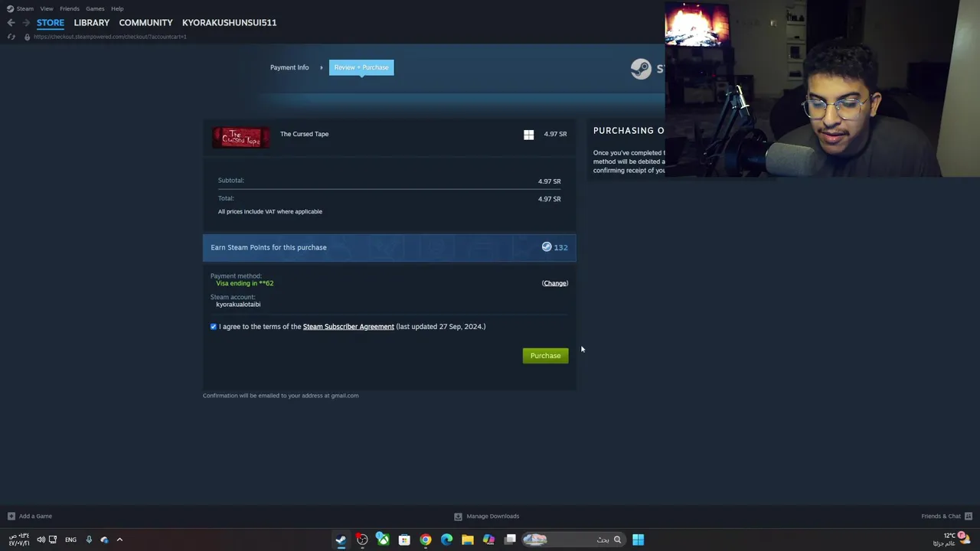Click the Steam logo in header
Viewport: 980px width, 551px height.
(x=641, y=69)
